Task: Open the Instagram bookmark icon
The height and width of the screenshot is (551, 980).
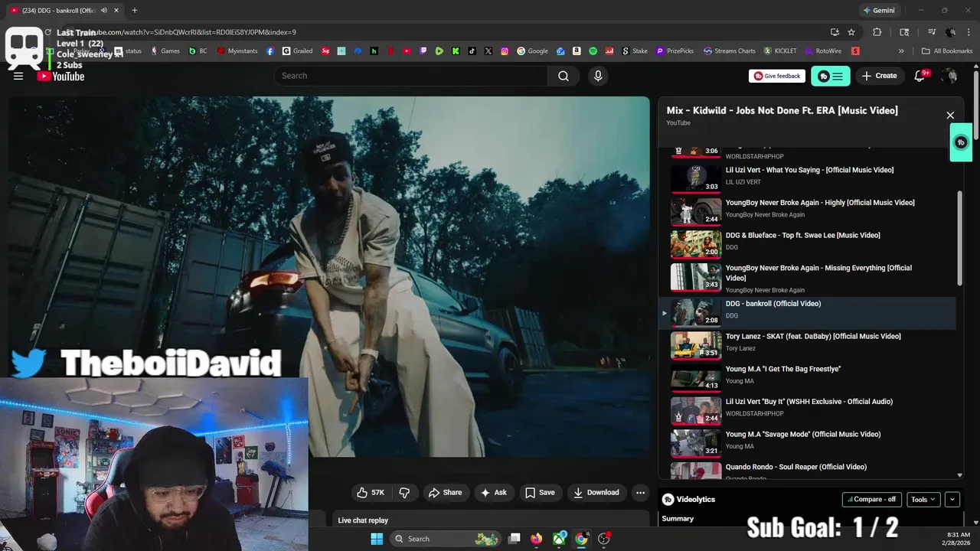Action: click(x=505, y=51)
